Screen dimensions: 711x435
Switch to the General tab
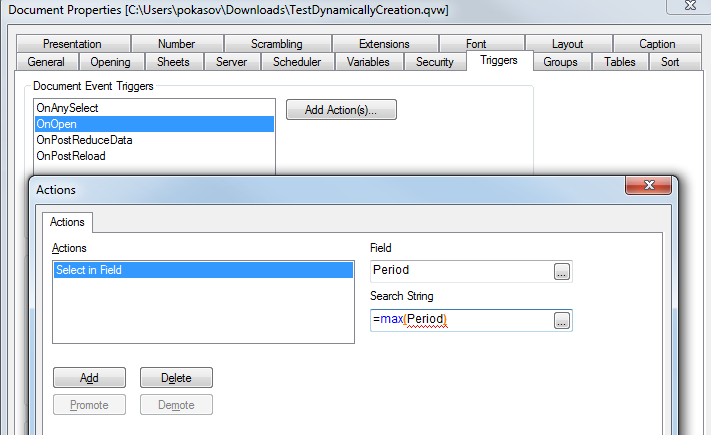[x=46, y=62]
